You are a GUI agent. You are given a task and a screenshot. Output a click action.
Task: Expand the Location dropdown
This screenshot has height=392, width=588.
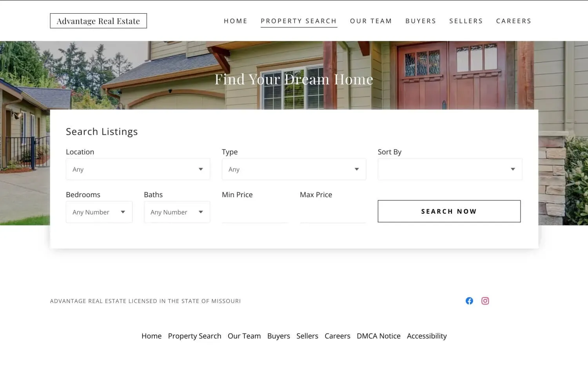tap(138, 169)
